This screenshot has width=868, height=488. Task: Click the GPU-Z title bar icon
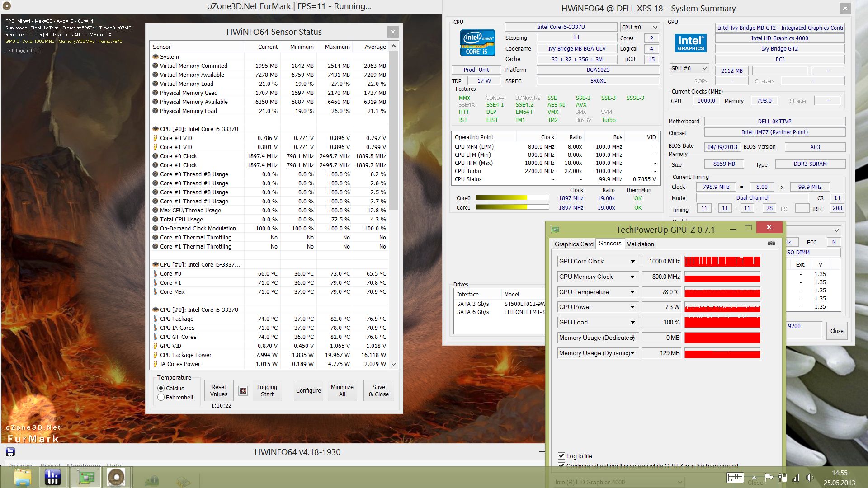(555, 230)
